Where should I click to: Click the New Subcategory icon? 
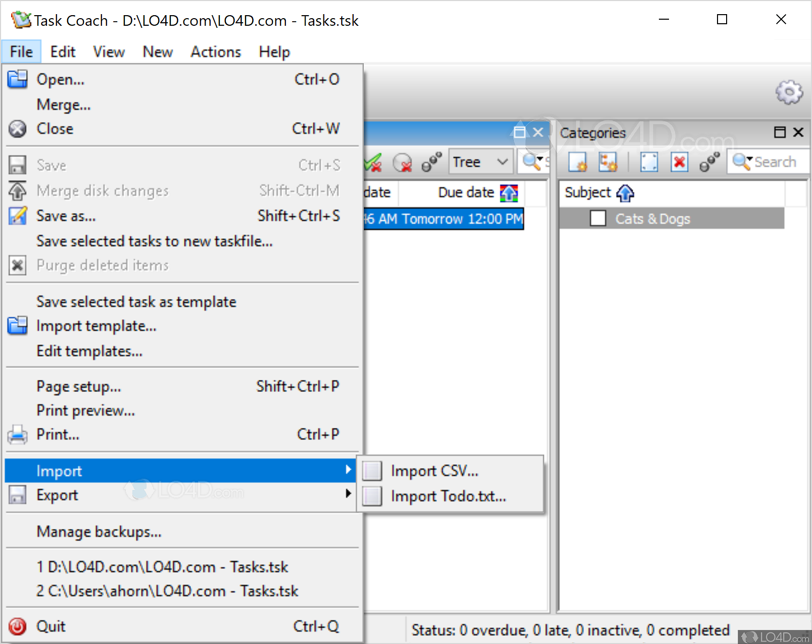coord(608,162)
